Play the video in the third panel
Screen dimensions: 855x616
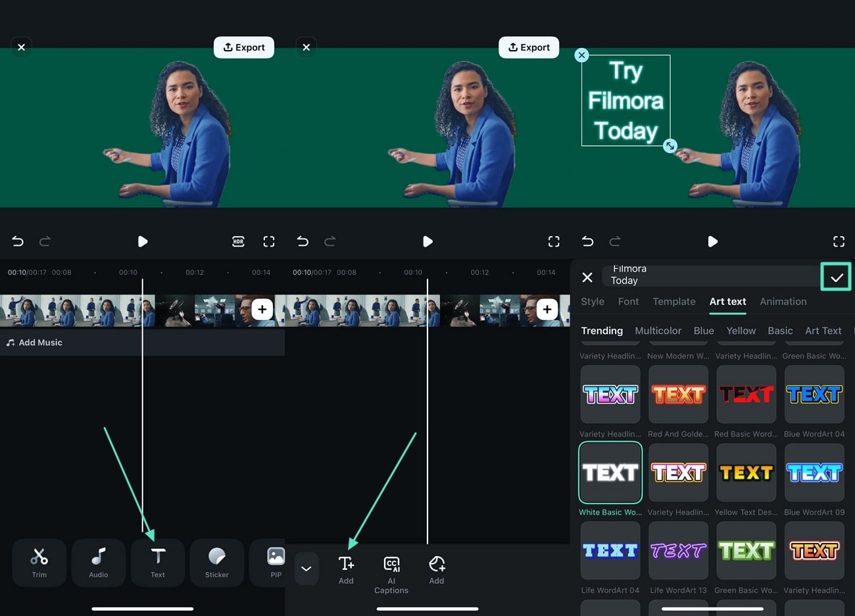(x=712, y=241)
